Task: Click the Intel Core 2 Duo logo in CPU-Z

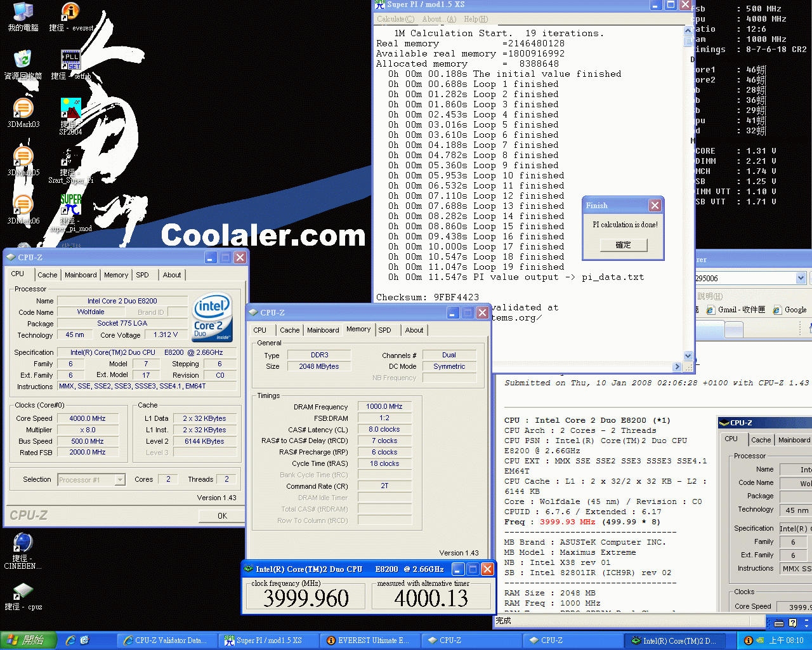Action: tap(212, 317)
